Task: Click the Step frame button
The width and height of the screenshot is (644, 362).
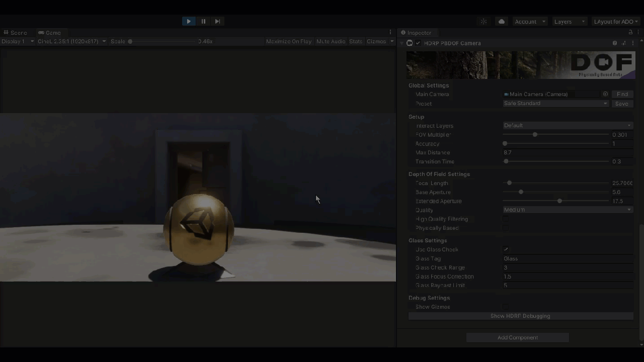Action: [217, 21]
